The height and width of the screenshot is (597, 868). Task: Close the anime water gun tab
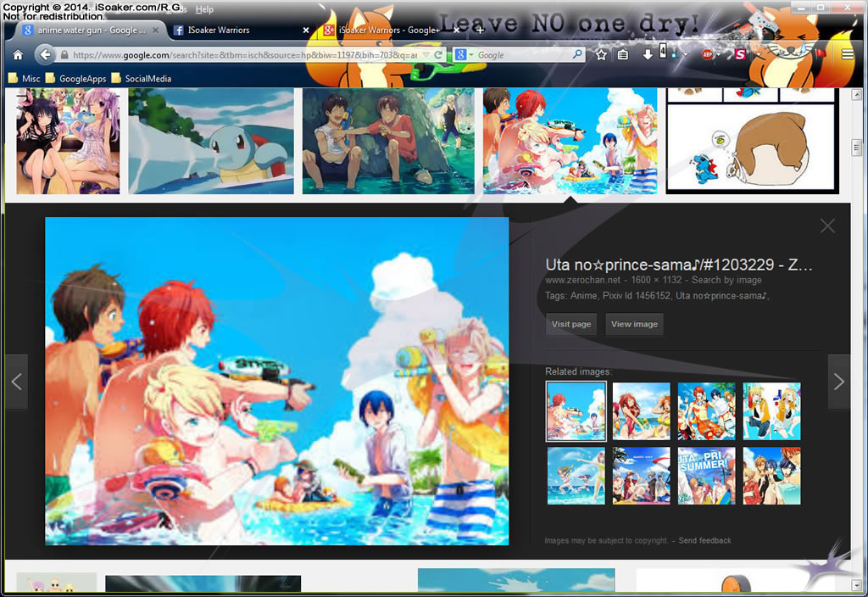click(x=156, y=30)
